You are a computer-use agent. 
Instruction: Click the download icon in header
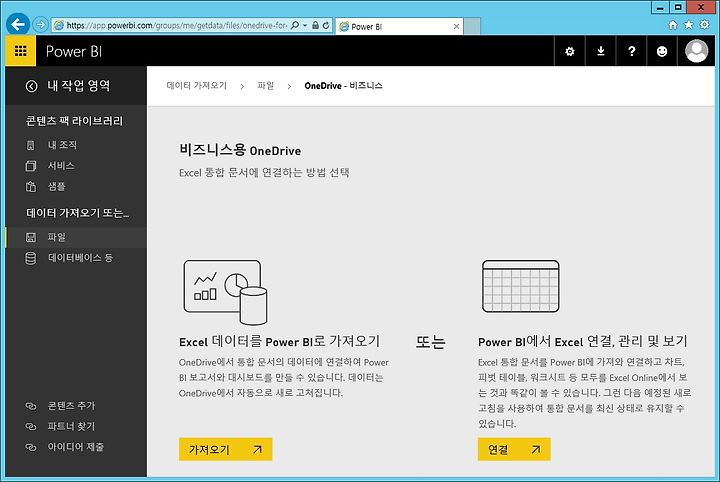click(x=601, y=51)
